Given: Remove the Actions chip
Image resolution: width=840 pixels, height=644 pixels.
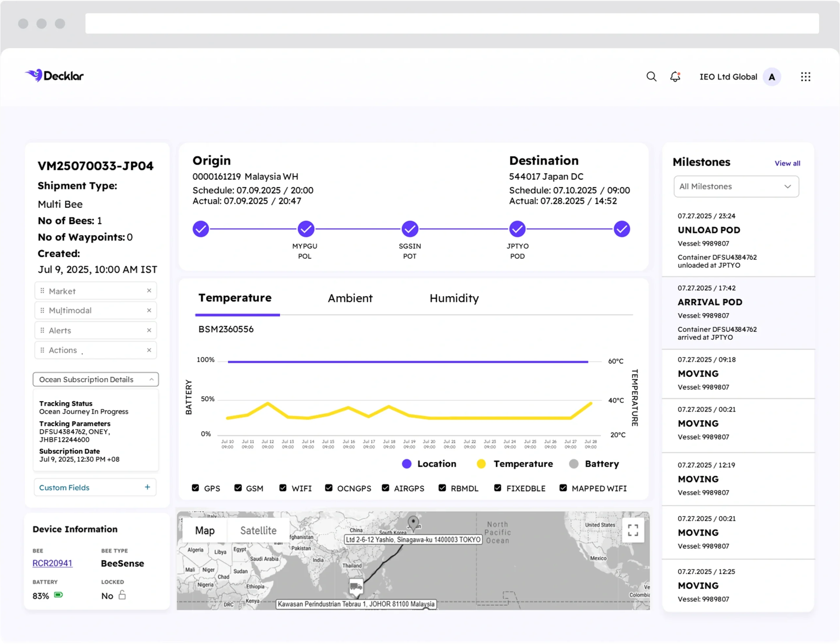Looking at the screenshot, I should click(x=149, y=350).
